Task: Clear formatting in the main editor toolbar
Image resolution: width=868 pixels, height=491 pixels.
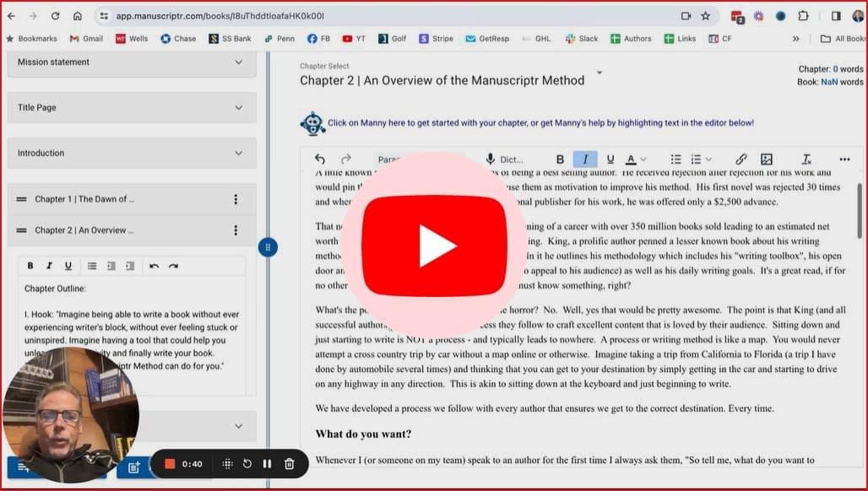Action: (x=806, y=159)
